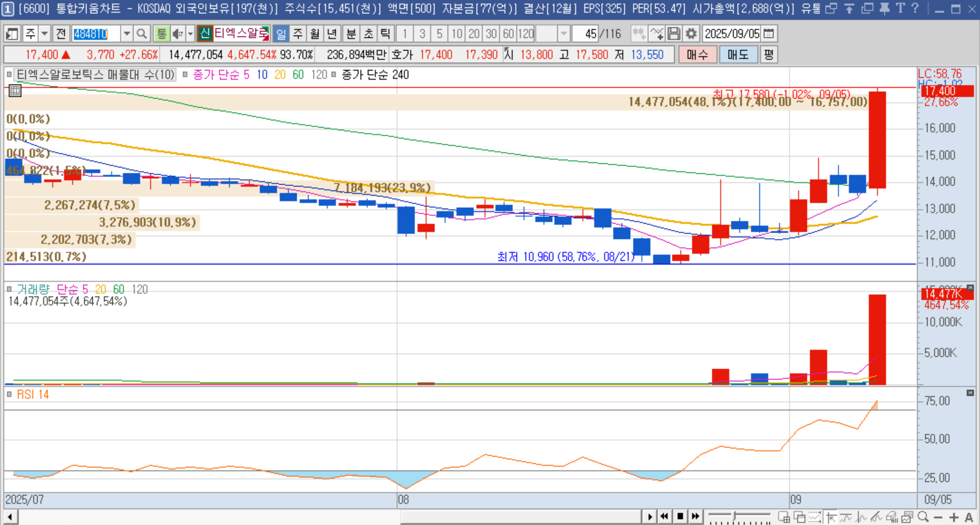The image size is (980, 525).
Task: Expand the sound options dropdown arrow
Action: click(190, 34)
